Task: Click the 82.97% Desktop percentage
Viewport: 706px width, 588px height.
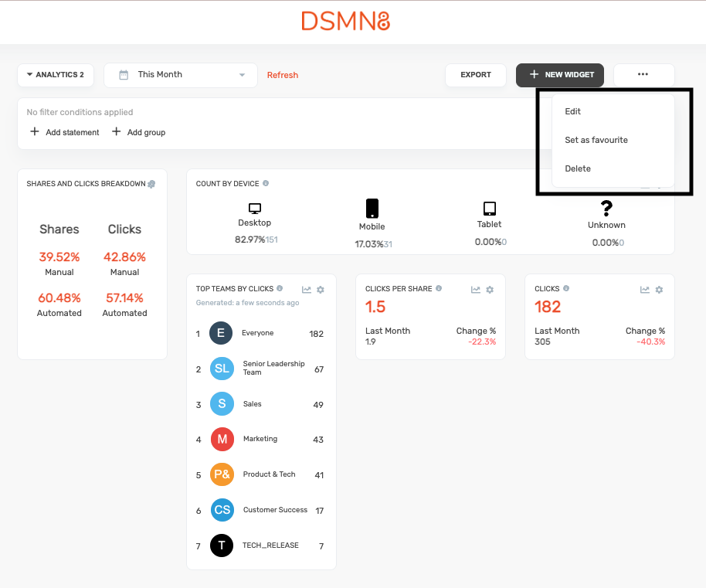Action: [250, 240]
